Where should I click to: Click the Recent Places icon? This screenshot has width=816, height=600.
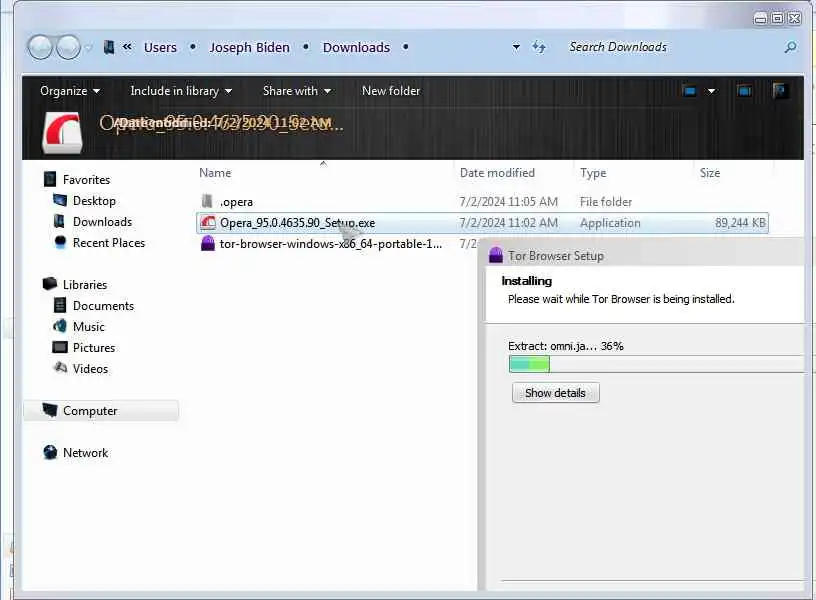coord(60,242)
